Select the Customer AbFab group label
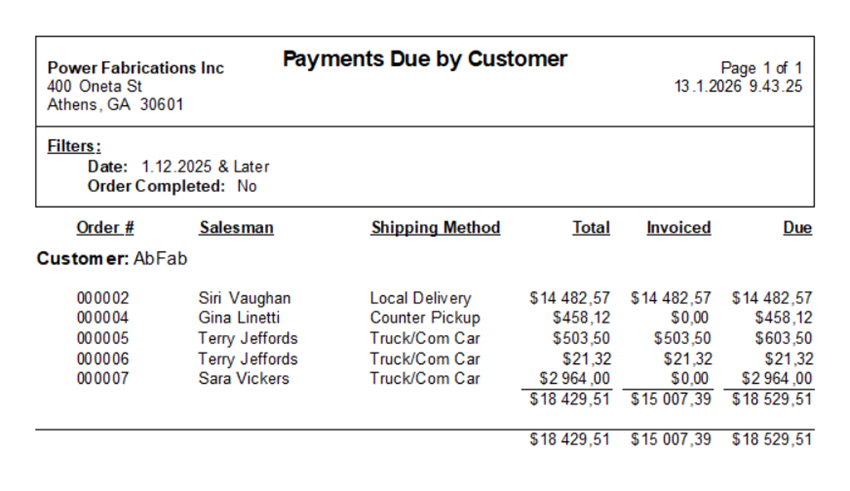 pyautogui.click(x=112, y=259)
